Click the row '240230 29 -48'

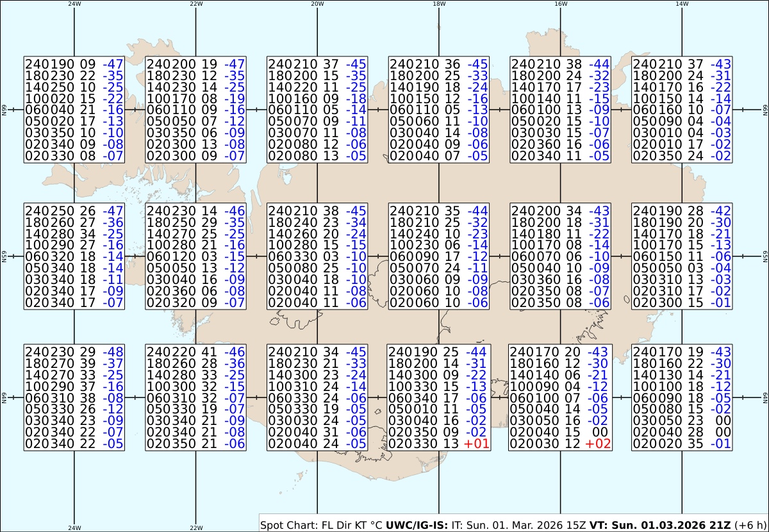74,352
